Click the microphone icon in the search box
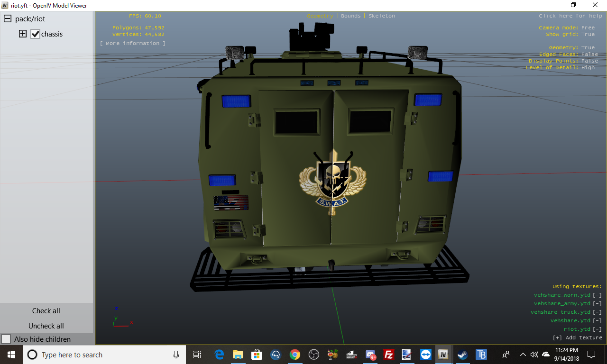Image resolution: width=607 pixels, height=364 pixels. [176, 355]
